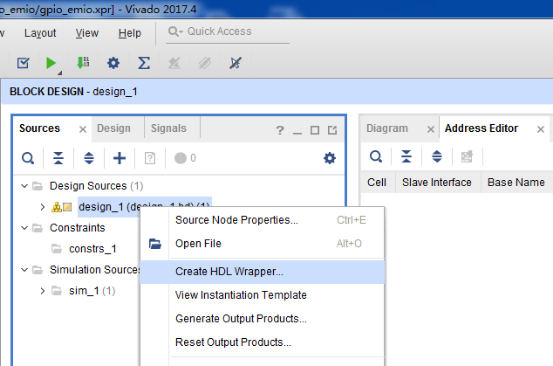Click the Sigma report icon
The width and height of the screenshot is (553, 366).
144,63
